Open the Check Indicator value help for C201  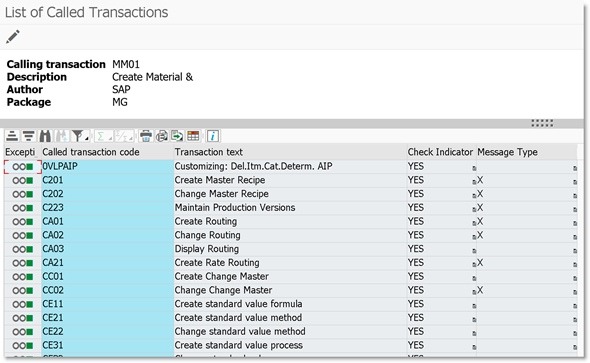pos(474,182)
